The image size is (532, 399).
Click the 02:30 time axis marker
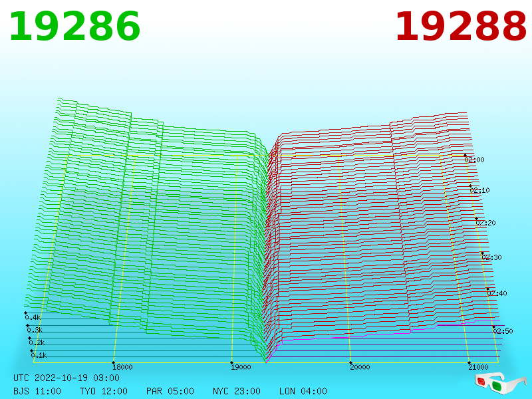pyautogui.click(x=491, y=257)
